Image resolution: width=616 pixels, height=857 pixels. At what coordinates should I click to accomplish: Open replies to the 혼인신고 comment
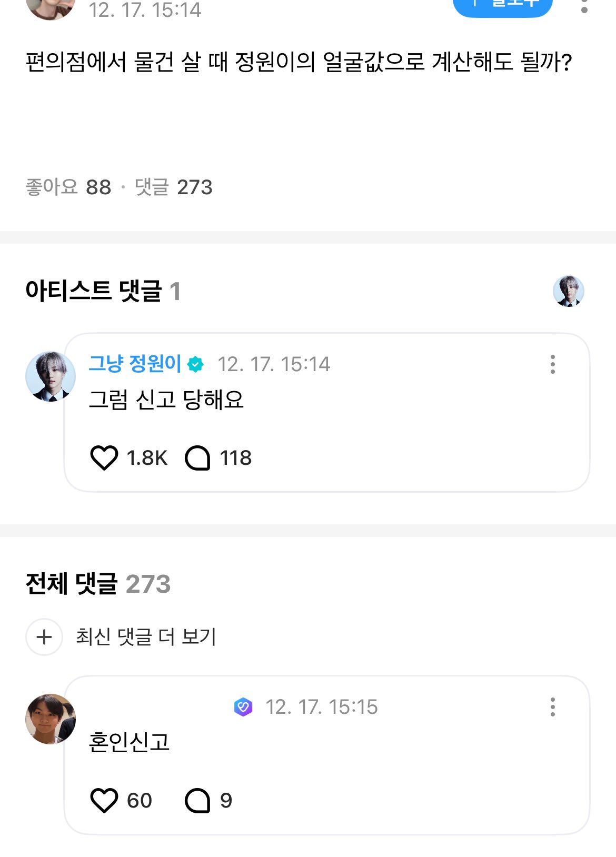197,800
